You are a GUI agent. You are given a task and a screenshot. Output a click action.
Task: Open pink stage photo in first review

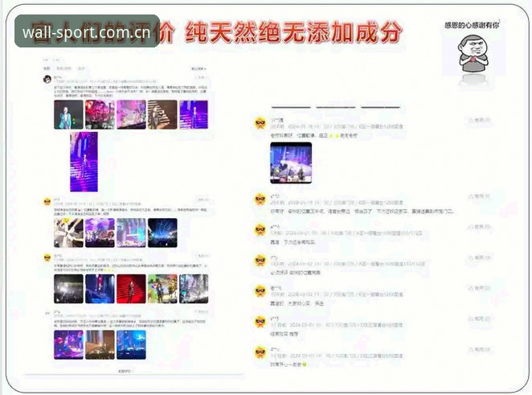pos(131,114)
